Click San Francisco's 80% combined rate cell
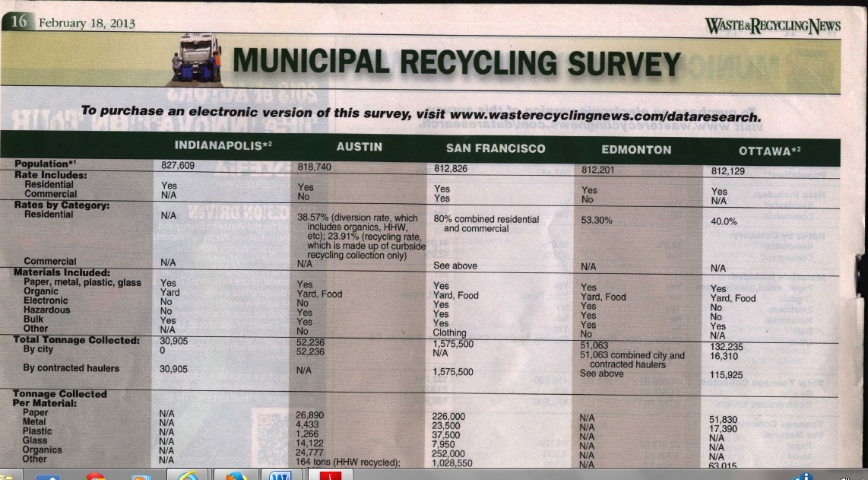 [486, 224]
